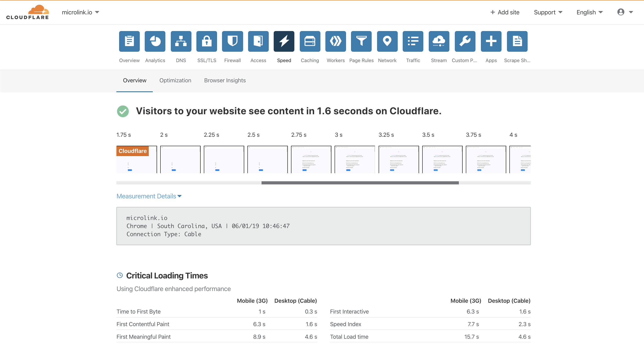
Task: Open the SSL/TLS padlock icon
Action: 207,41
